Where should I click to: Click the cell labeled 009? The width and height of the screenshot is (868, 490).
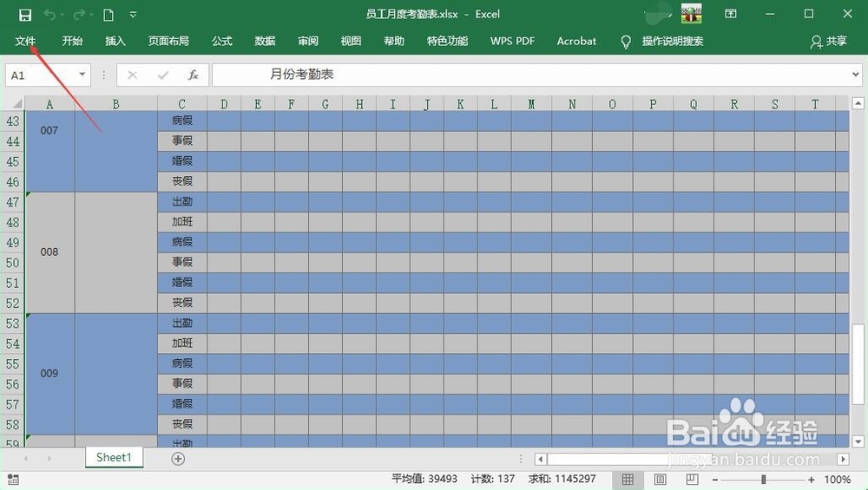pyautogui.click(x=49, y=373)
